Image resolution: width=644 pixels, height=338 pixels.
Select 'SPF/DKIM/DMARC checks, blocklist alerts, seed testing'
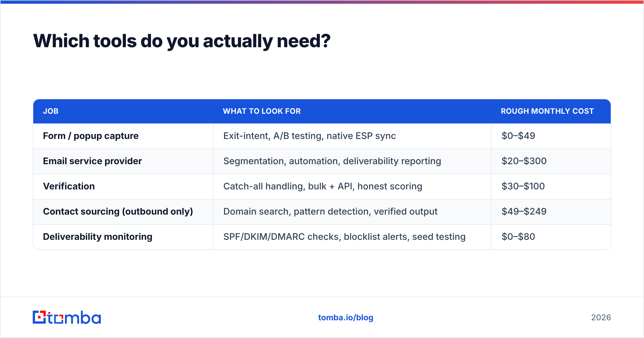[x=345, y=237]
